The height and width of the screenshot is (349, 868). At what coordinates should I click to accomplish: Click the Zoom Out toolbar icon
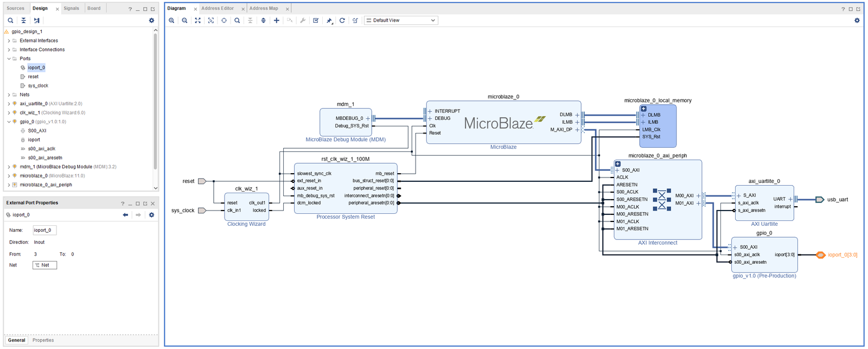[184, 21]
